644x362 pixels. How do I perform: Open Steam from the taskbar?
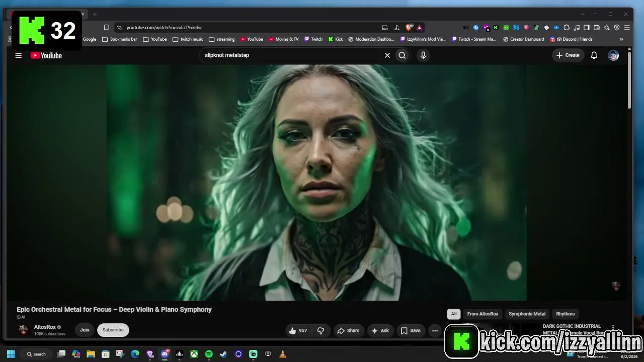click(x=223, y=354)
